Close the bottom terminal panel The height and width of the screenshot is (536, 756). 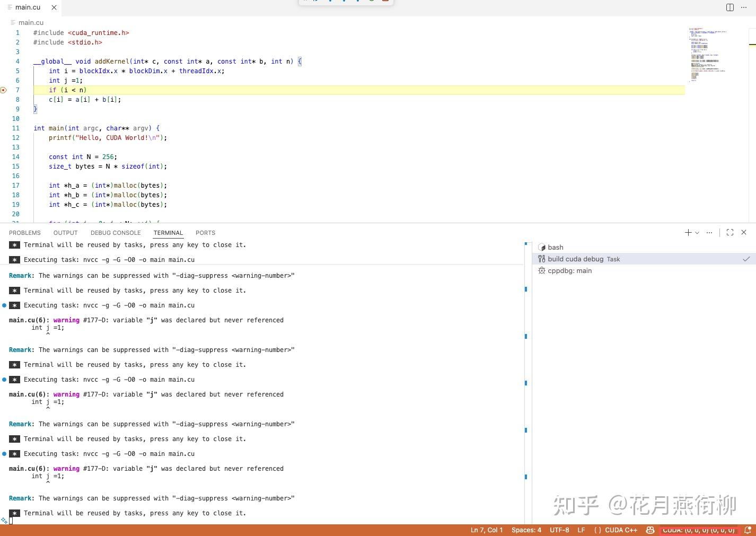[744, 233]
